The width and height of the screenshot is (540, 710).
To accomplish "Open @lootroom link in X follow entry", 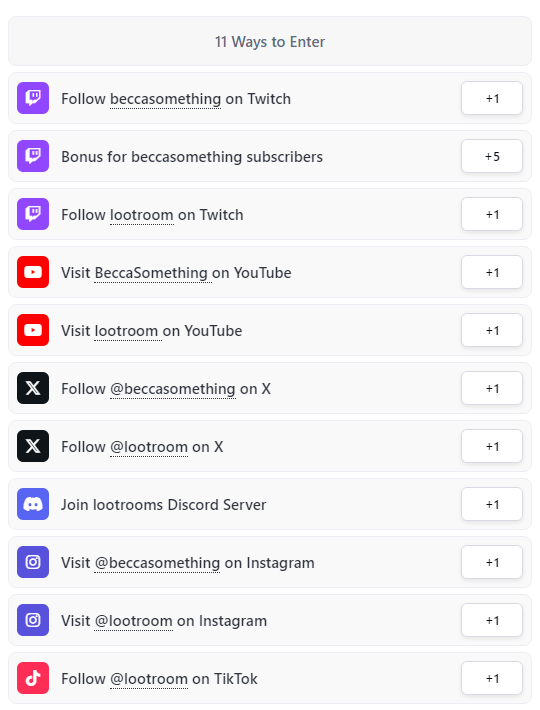I will point(149,447).
